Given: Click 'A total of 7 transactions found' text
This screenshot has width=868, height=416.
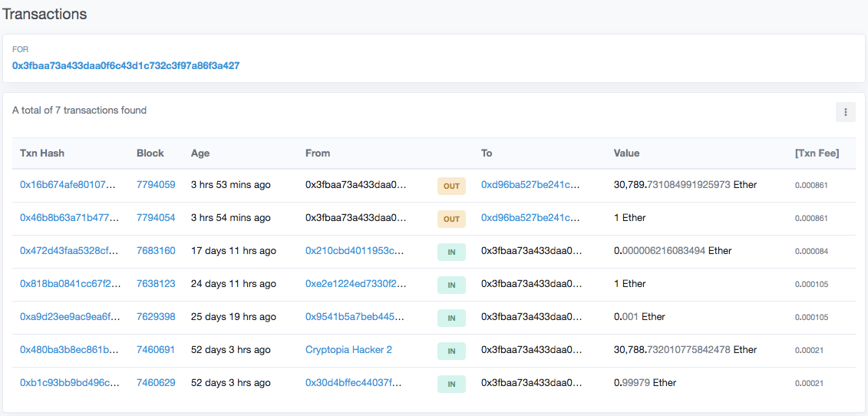Looking at the screenshot, I should click(x=79, y=111).
